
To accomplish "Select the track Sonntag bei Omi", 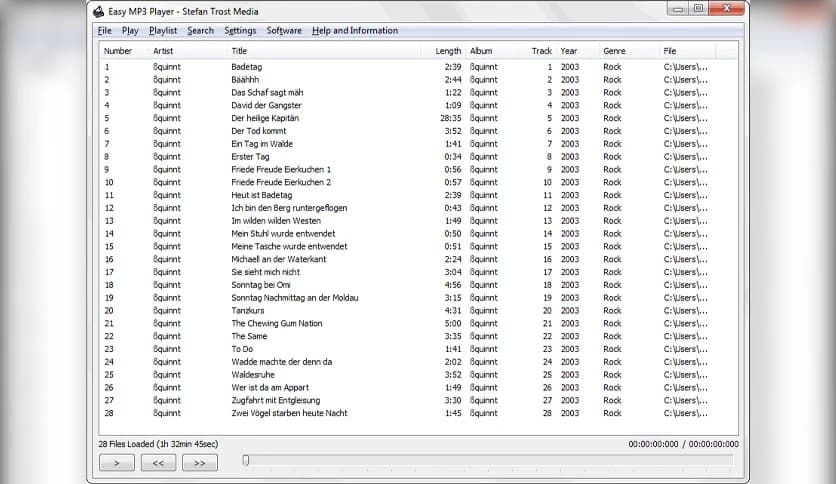I will point(261,285).
